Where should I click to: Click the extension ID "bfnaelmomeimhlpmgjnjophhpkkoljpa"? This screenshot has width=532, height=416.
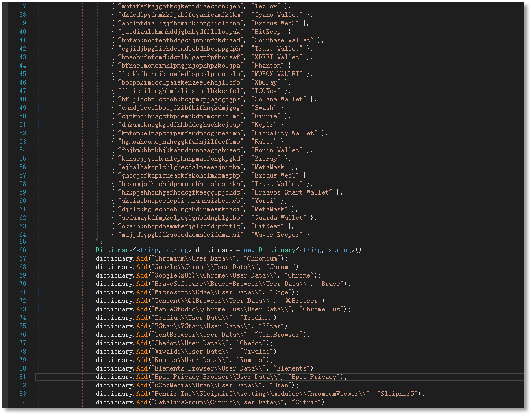[181, 66]
